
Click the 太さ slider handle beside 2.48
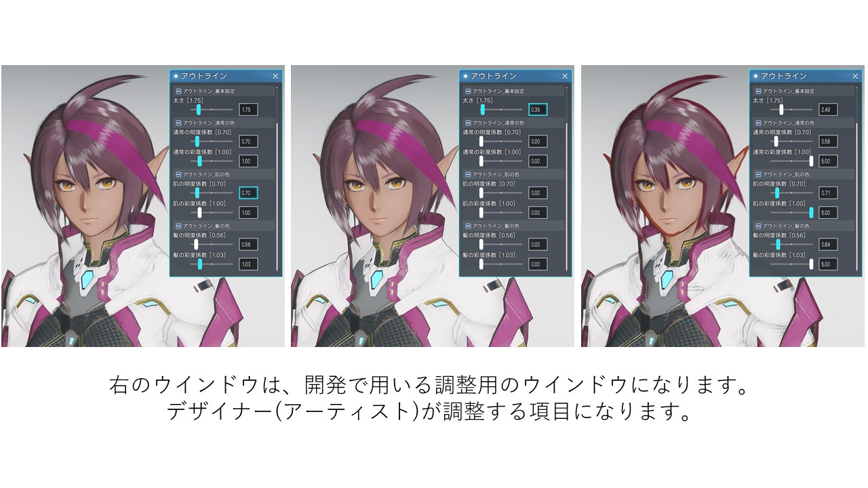click(781, 108)
